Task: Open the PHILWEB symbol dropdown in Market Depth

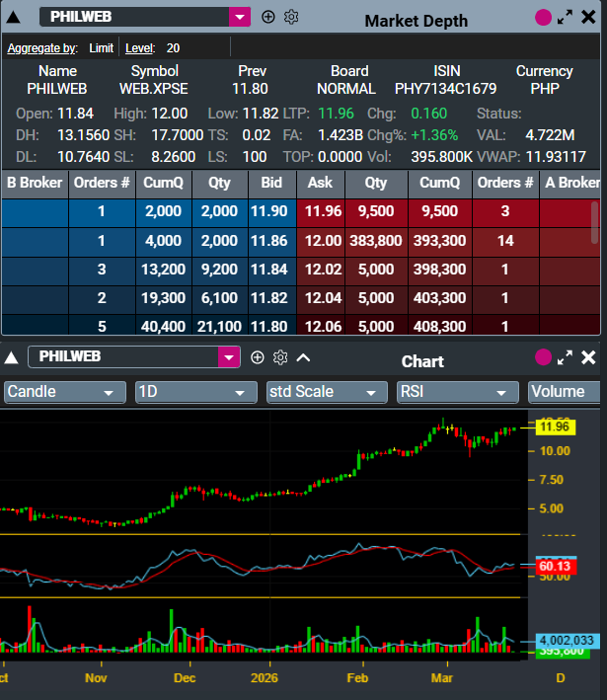Action: tap(240, 17)
